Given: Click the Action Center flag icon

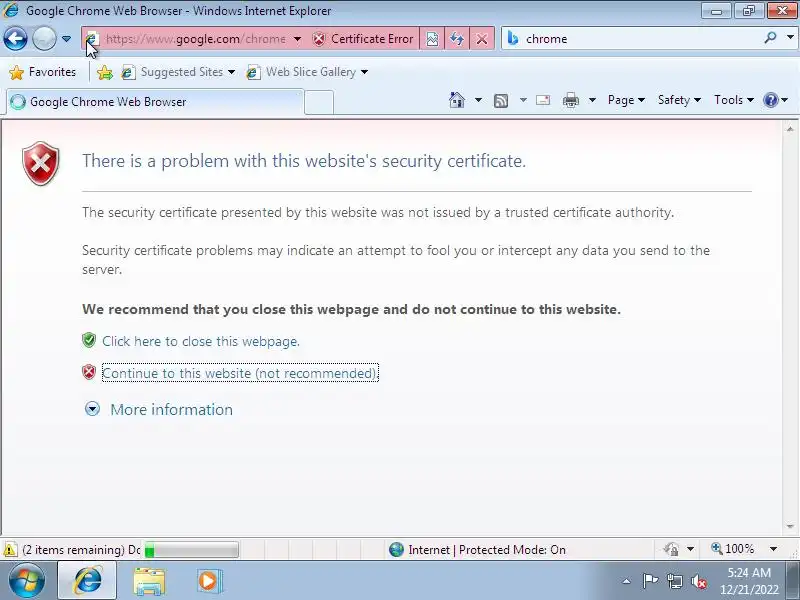Looking at the screenshot, I should 650,581.
